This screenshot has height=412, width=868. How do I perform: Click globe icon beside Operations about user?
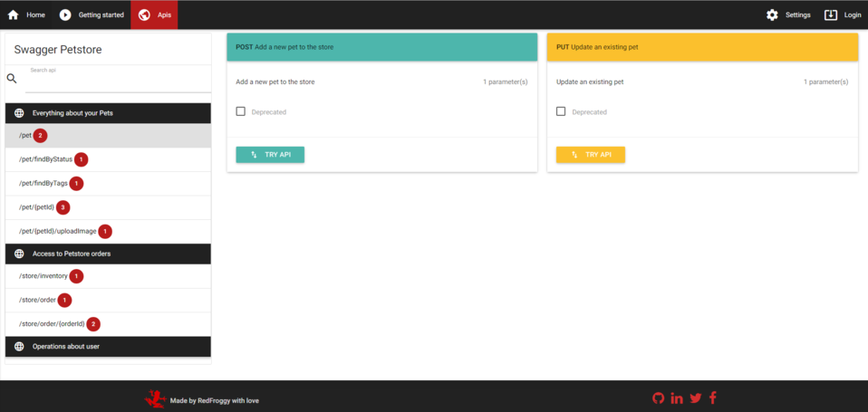[19, 347]
